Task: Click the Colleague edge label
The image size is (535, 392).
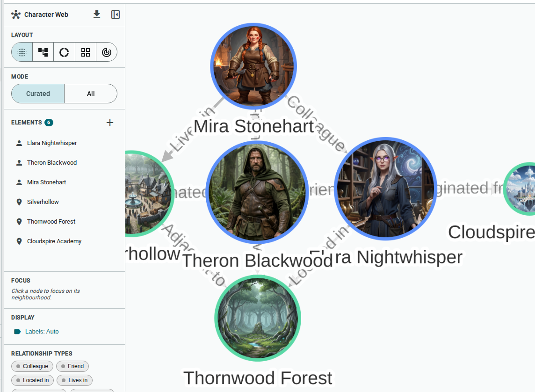Action: tap(316, 123)
